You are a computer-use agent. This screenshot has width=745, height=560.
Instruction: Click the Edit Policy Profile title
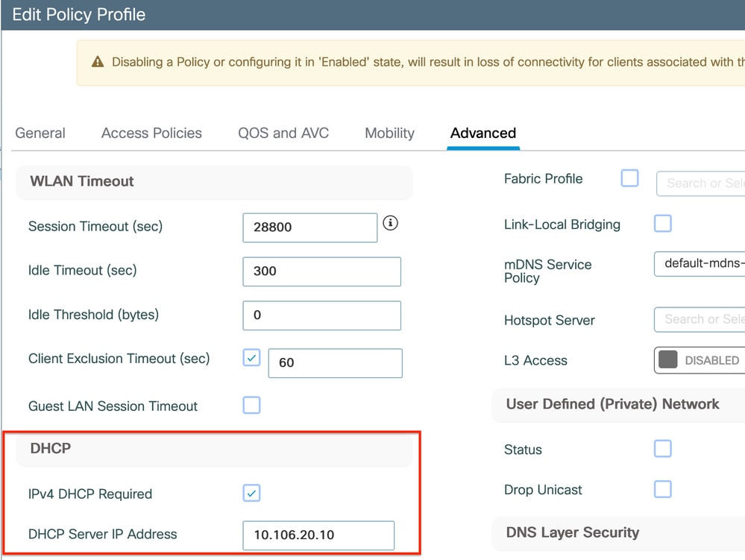tap(79, 15)
